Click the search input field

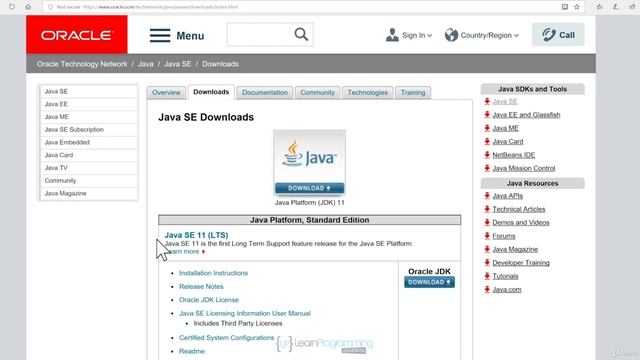(x=260, y=34)
